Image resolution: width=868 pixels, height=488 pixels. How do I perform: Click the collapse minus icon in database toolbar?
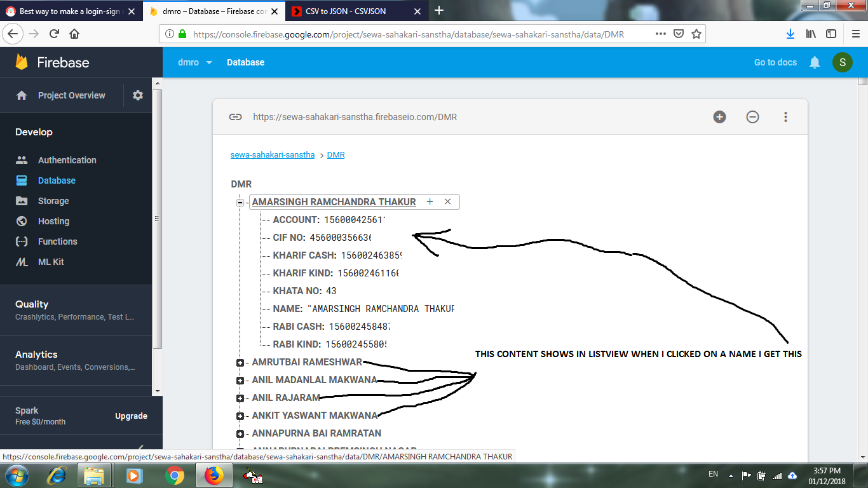tap(752, 117)
